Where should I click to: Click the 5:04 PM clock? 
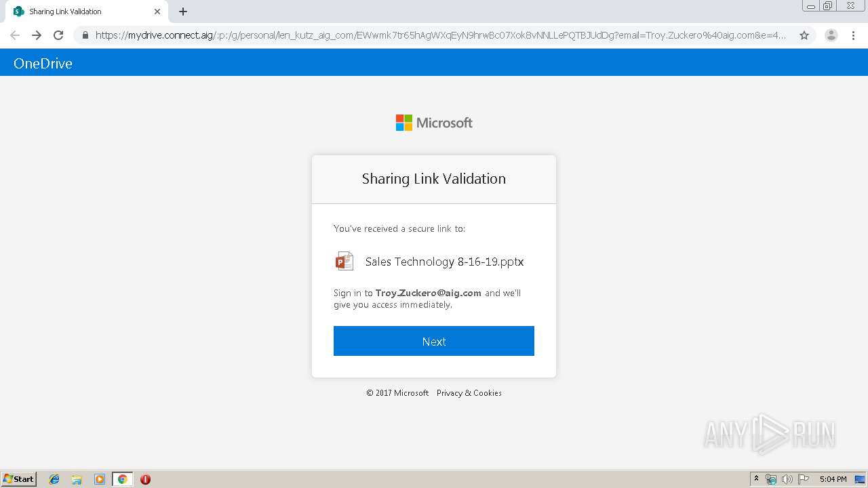click(x=833, y=479)
